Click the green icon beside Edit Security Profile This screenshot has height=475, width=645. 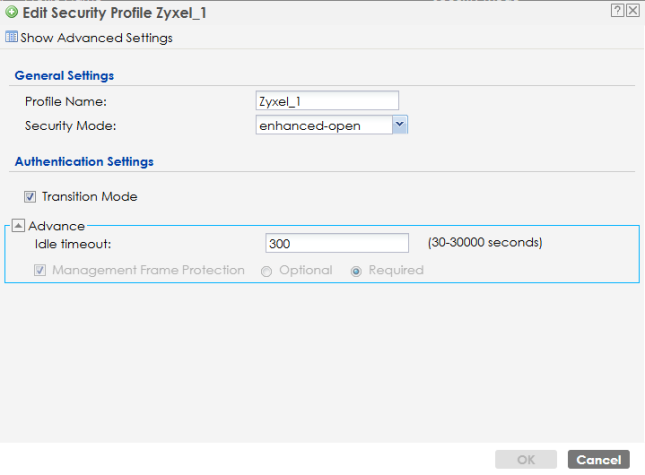[11, 10]
